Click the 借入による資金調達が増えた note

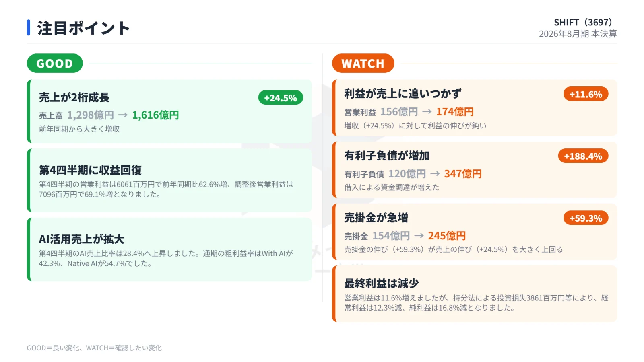tap(392, 187)
